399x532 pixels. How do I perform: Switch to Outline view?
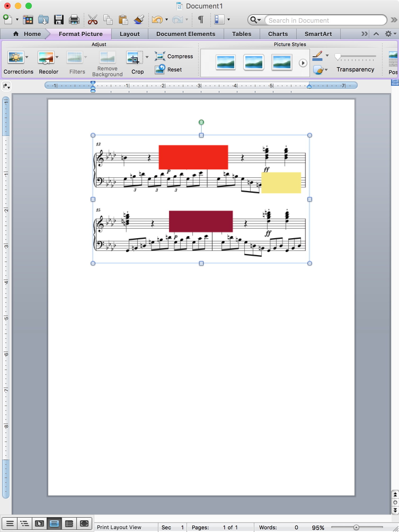25,524
